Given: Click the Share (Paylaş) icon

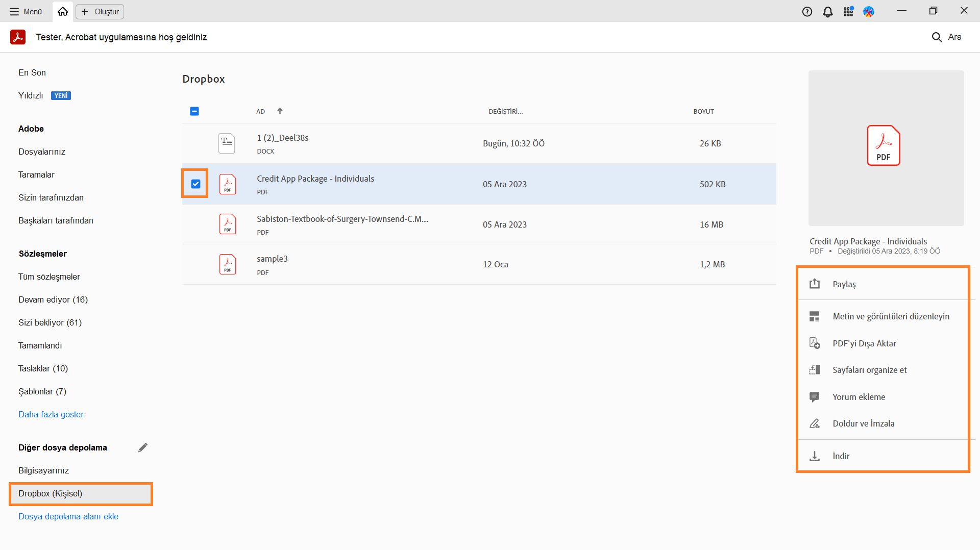Looking at the screenshot, I should coord(815,284).
